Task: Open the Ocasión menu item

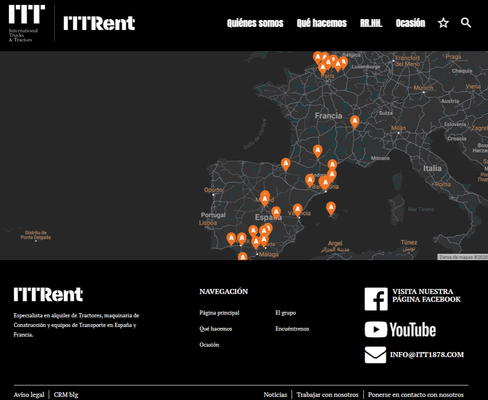Action: click(410, 23)
